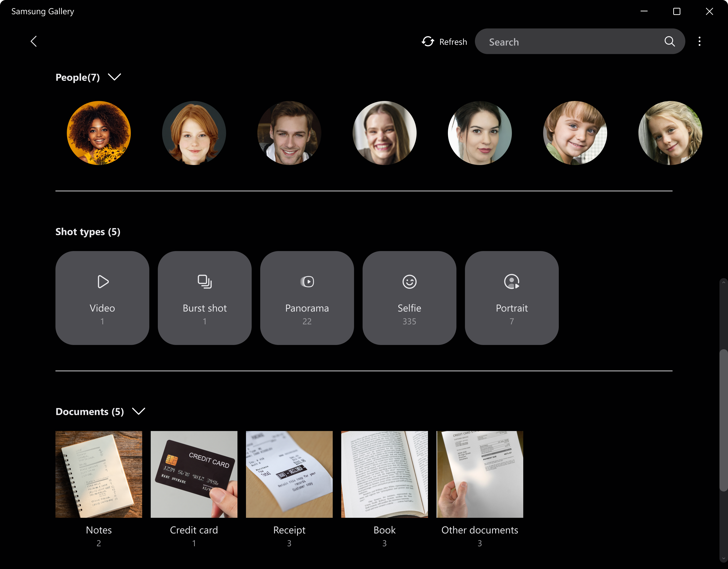Open the Credit card document
This screenshot has width=728, height=569.
[194, 474]
